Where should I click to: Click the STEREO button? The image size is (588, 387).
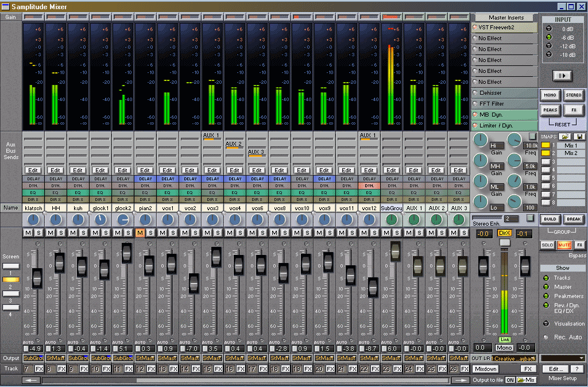[x=574, y=95]
